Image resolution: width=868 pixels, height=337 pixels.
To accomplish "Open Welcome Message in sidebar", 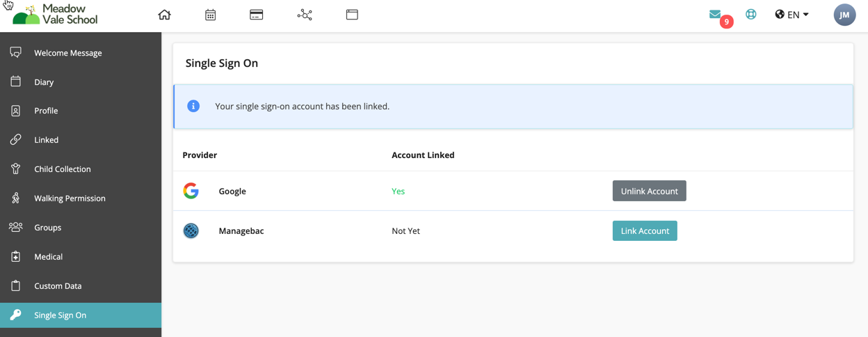I will point(67,53).
